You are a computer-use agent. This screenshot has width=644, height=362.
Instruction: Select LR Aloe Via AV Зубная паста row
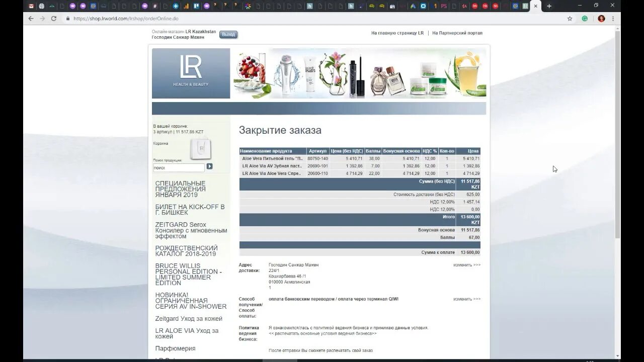point(360,166)
